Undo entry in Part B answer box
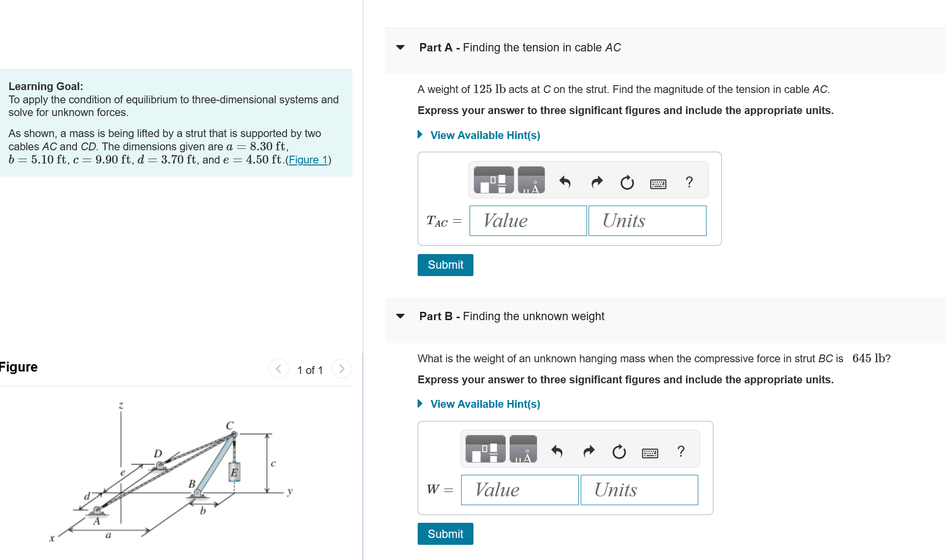This screenshot has height=560, width=945. (x=557, y=451)
